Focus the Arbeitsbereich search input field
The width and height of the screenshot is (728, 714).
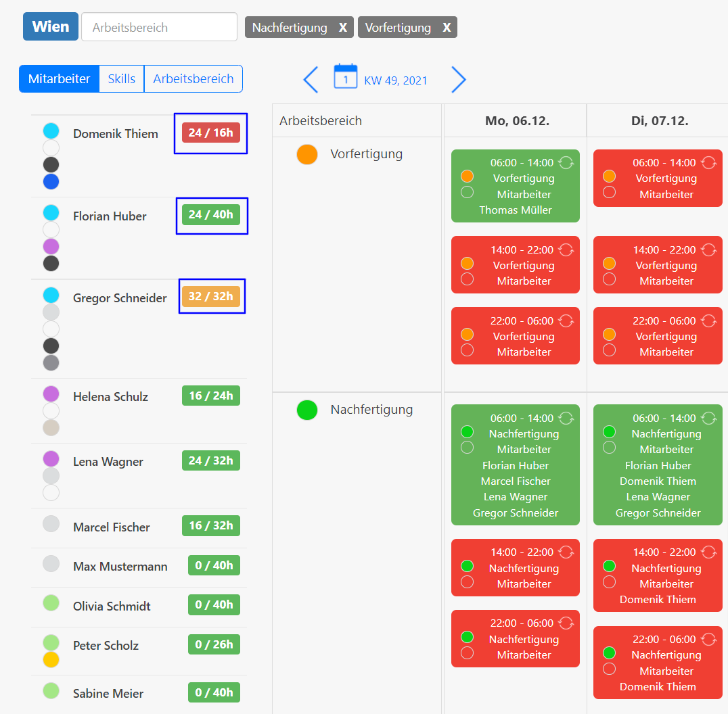pyautogui.click(x=159, y=28)
